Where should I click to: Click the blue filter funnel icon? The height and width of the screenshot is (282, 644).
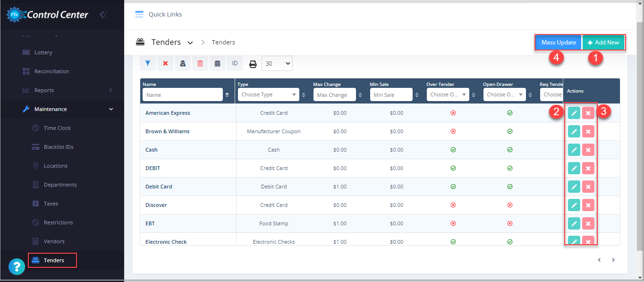(x=148, y=63)
